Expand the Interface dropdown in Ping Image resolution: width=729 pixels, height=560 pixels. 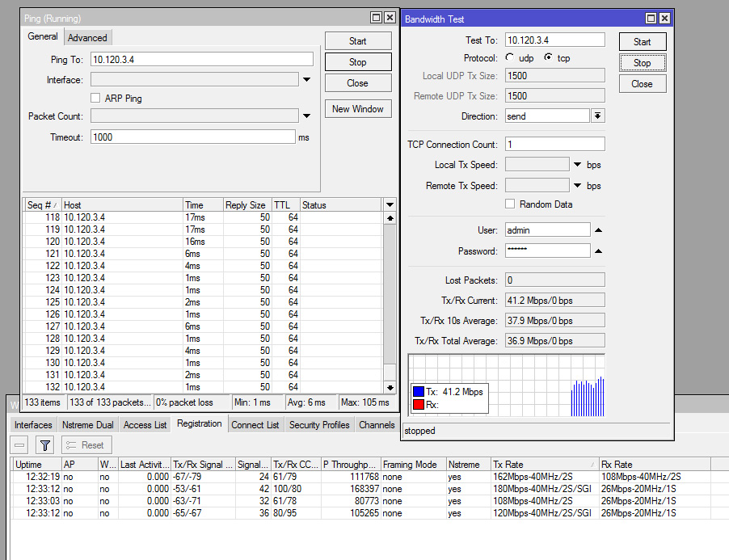306,80
